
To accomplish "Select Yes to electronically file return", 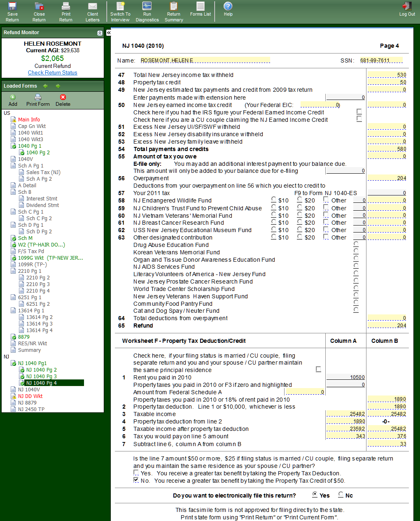I will point(315,494).
